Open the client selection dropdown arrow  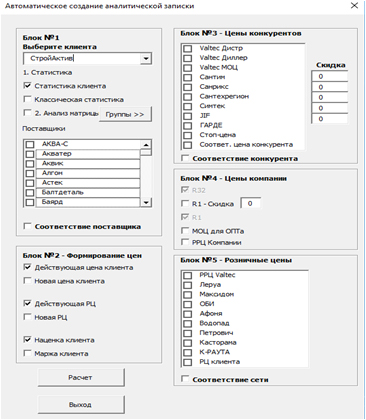[x=146, y=59]
